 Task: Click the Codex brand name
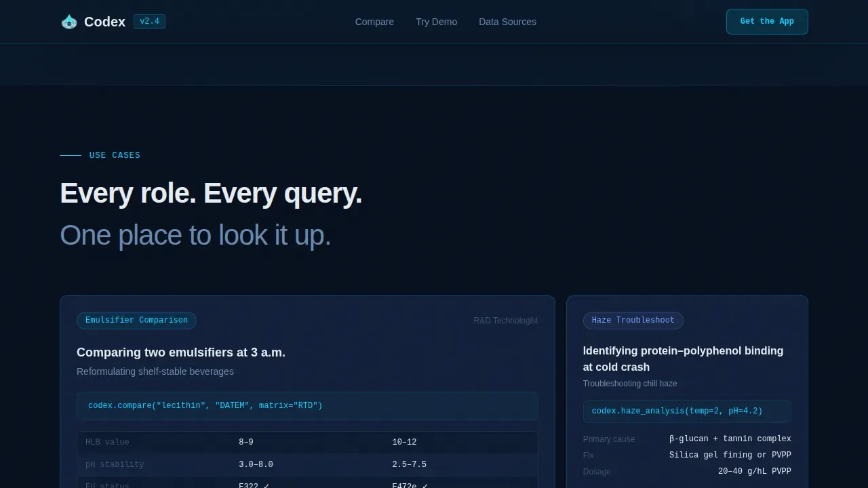[x=104, y=22]
